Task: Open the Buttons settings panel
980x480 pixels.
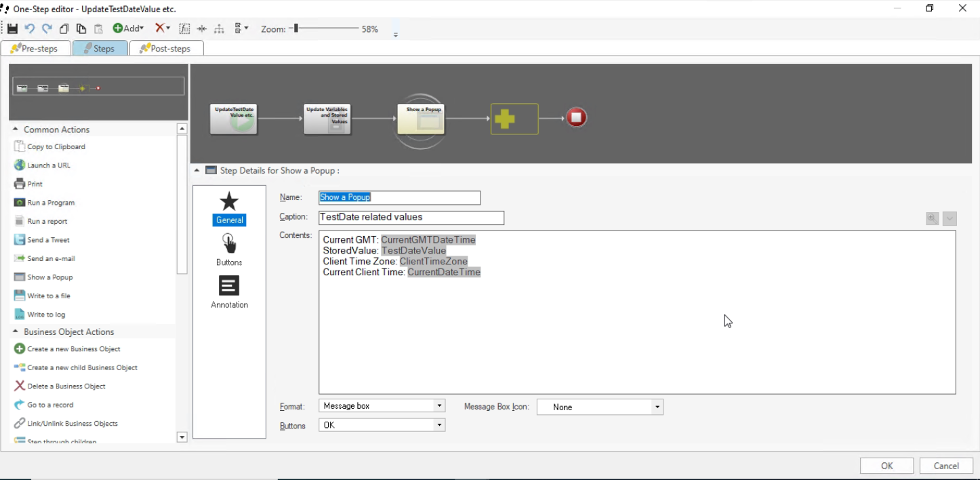Action: click(x=229, y=251)
